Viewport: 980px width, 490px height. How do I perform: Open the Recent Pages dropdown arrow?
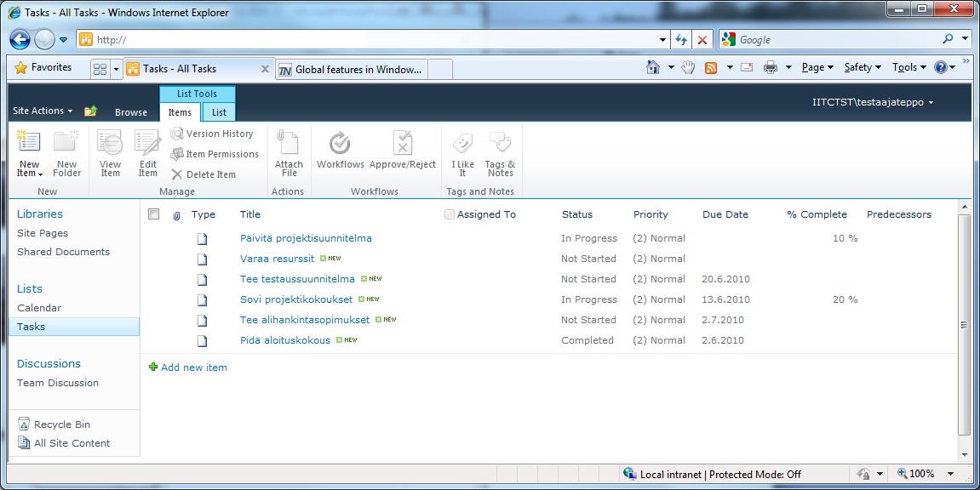pyautogui.click(x=63, y=40)
